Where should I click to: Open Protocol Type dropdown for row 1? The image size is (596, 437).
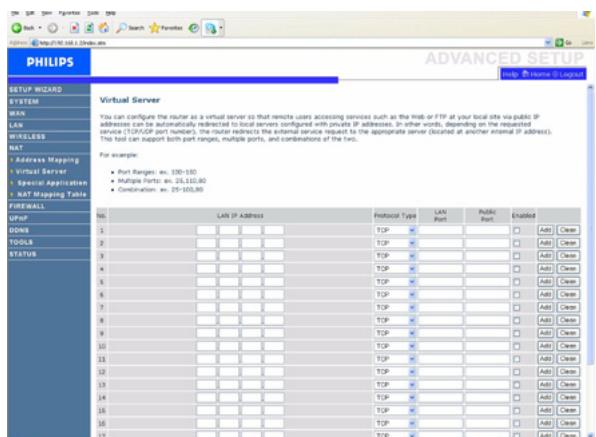412,230
